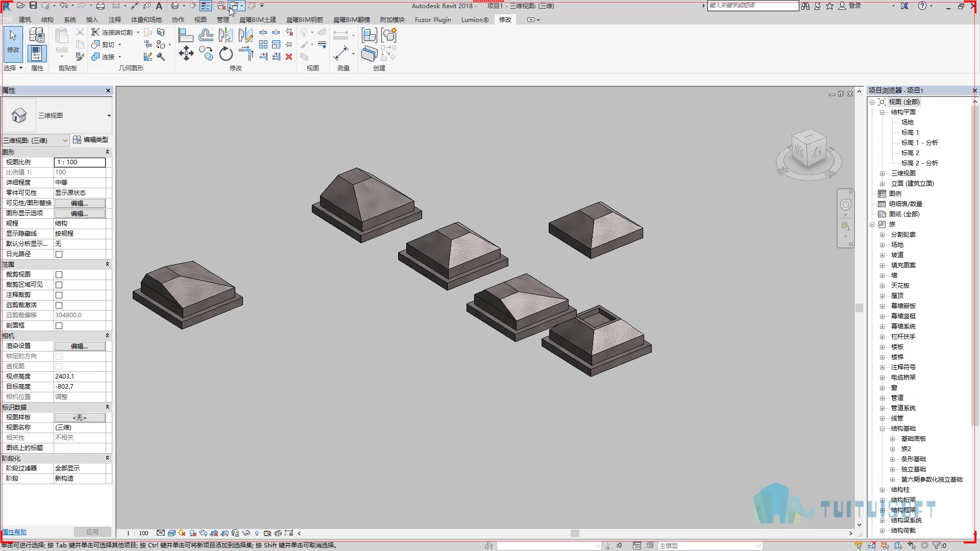980x551 pixels.
Task: Select the Measure Between Two References tool
Action: pos(341,54)
